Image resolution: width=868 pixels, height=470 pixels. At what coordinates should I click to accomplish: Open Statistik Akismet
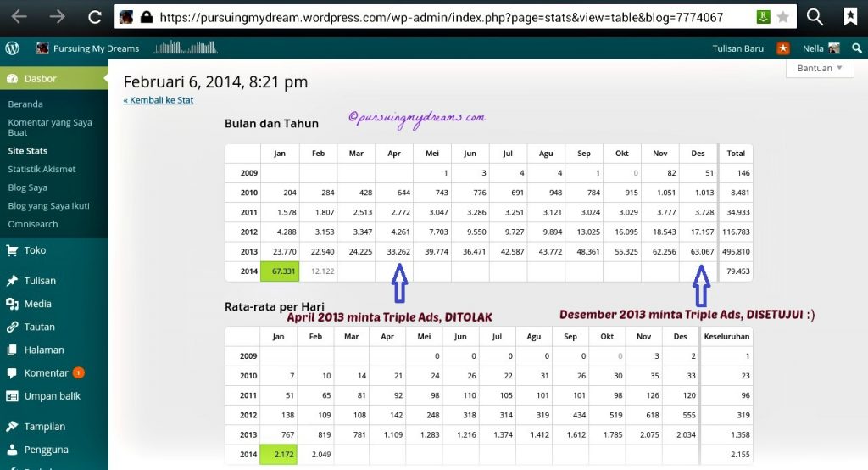pos(42,169)
